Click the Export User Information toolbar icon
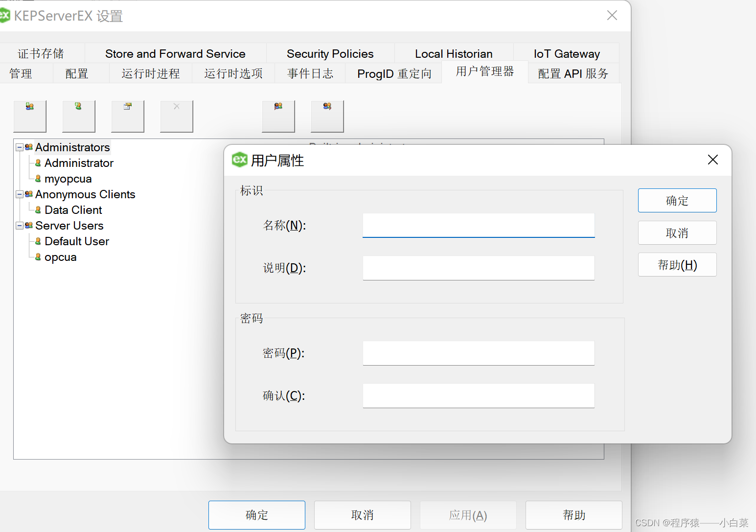 click(x=327, y=116)
